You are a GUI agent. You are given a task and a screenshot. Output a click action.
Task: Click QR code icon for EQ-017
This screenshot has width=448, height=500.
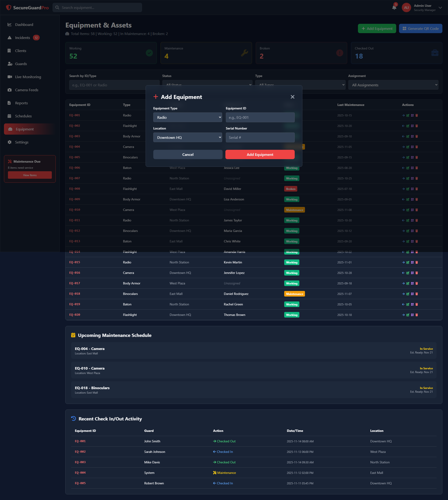coord(412,283)
